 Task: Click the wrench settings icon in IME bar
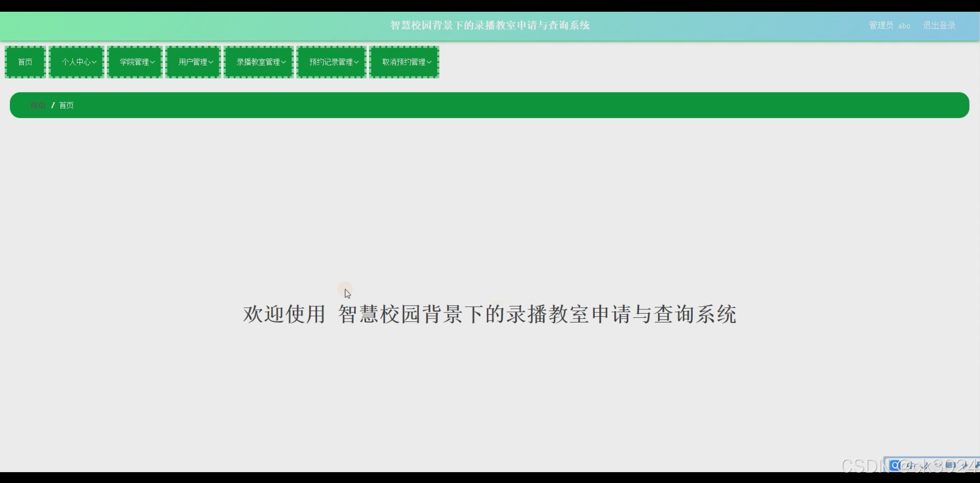(977, 465)
